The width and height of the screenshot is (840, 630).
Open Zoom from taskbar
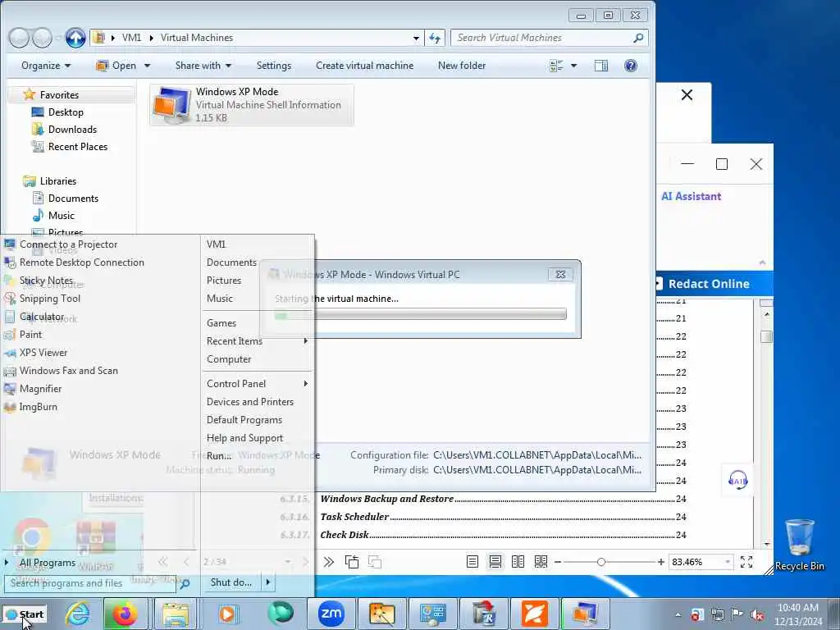tap(331, 614)
